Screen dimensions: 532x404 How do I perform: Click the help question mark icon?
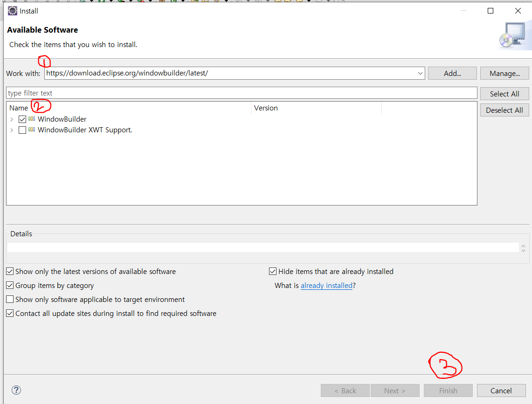pos(16,390)
